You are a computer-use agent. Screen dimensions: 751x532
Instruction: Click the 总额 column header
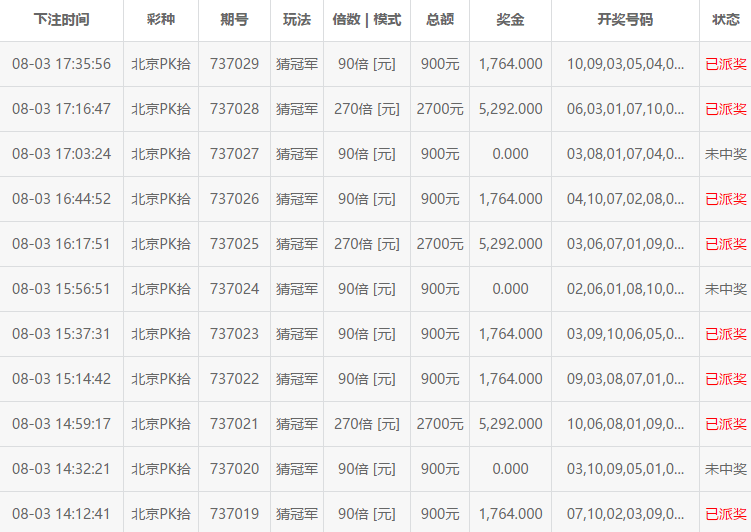click(440, 20)
